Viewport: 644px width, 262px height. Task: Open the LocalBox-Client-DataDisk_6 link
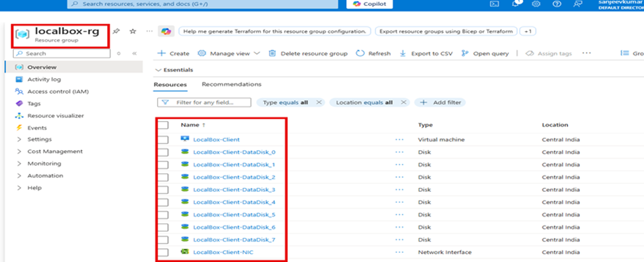(x=234, y=228)
